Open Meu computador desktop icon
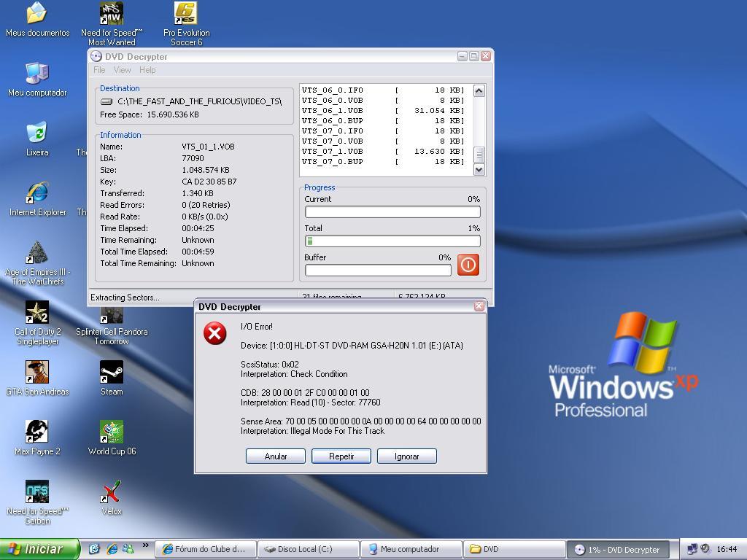 tap(37, 79)
